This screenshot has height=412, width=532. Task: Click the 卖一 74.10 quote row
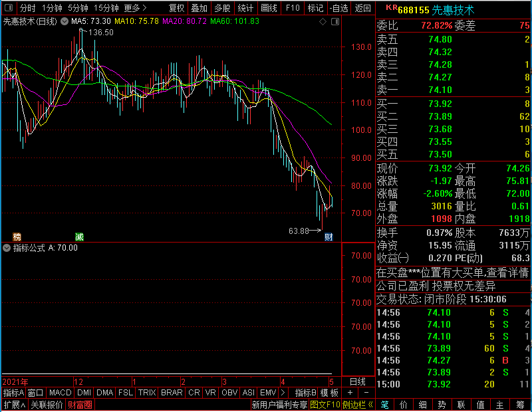pos(454,90)
